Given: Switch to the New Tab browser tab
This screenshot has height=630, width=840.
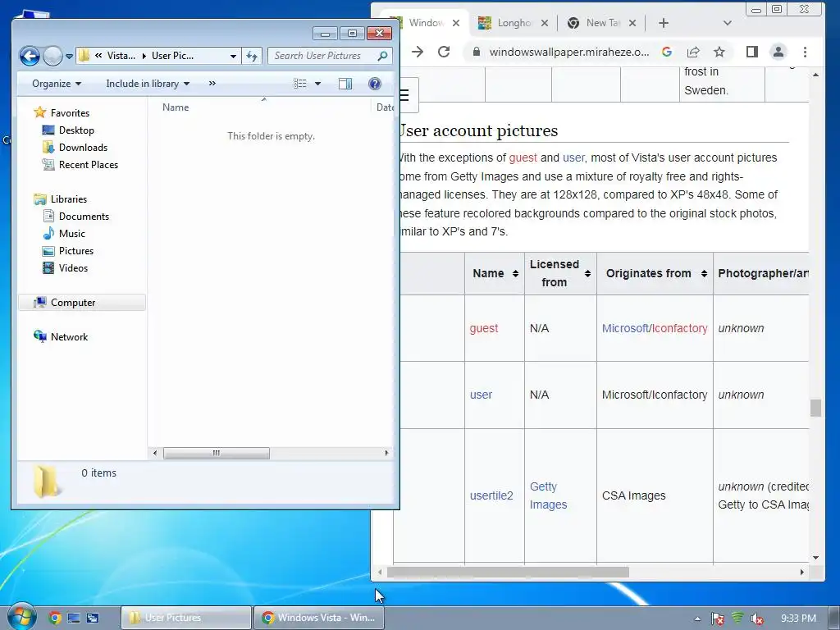Looking at the screenshot, I should (601, 23).
